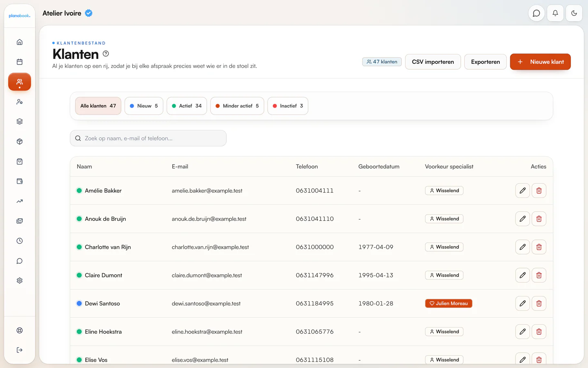Open settings gear in the sidebar
Image resolution: width=588 pixels, height=368 pixels.
click(x=20, y=280)
